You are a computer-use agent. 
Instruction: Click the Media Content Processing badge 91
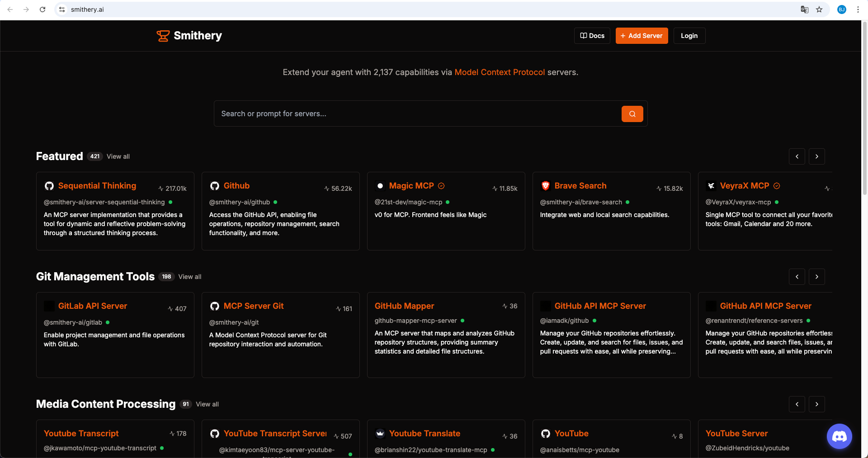[x=186, y=404]
